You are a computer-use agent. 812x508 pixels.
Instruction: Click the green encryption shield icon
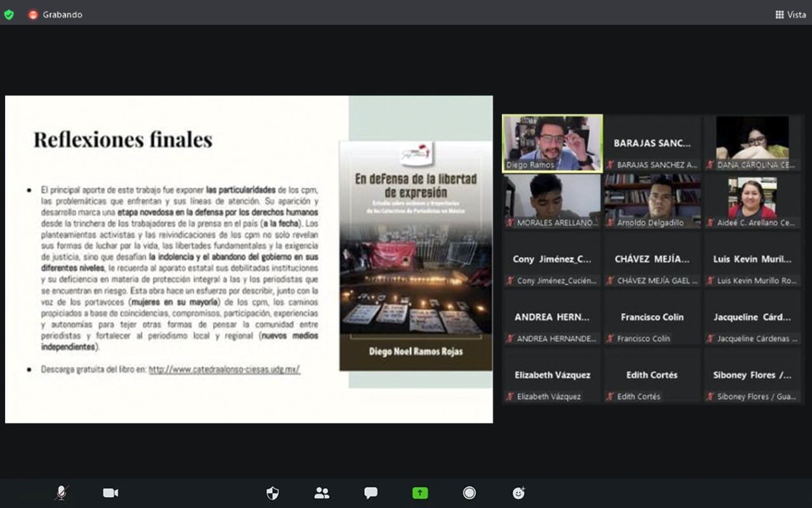(9, 15)
